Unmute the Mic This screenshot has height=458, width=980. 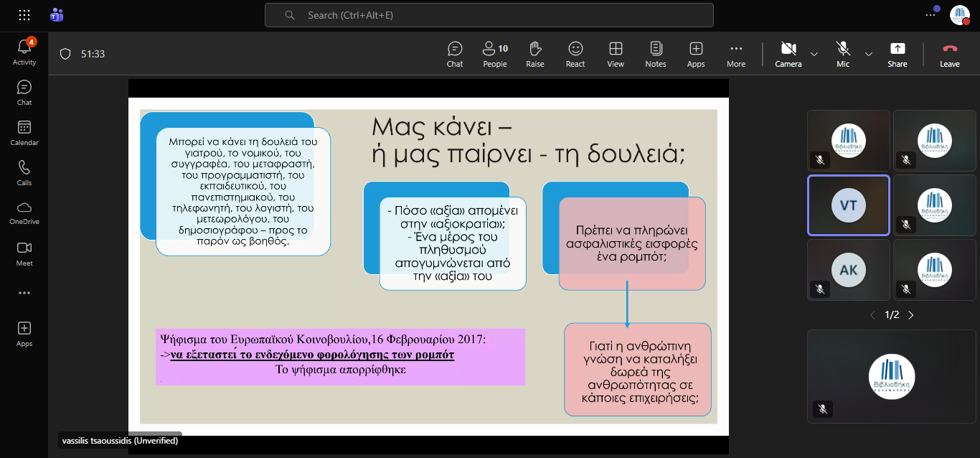843,55
